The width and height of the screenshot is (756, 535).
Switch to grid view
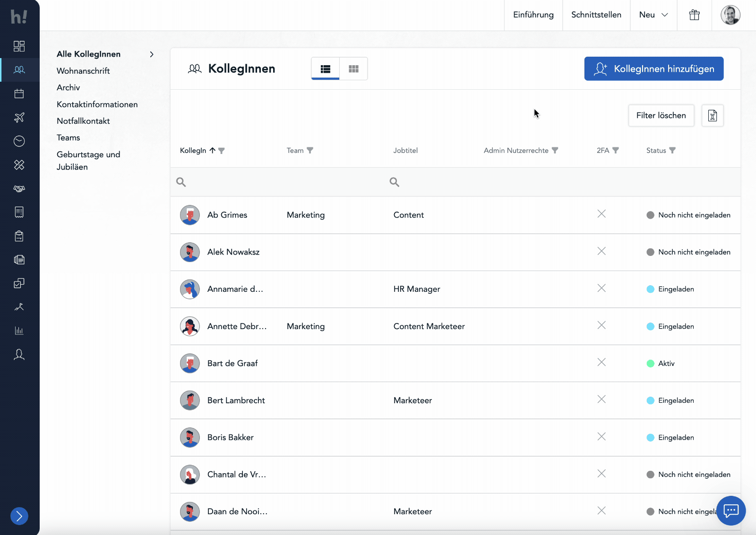tap(353, 69)
